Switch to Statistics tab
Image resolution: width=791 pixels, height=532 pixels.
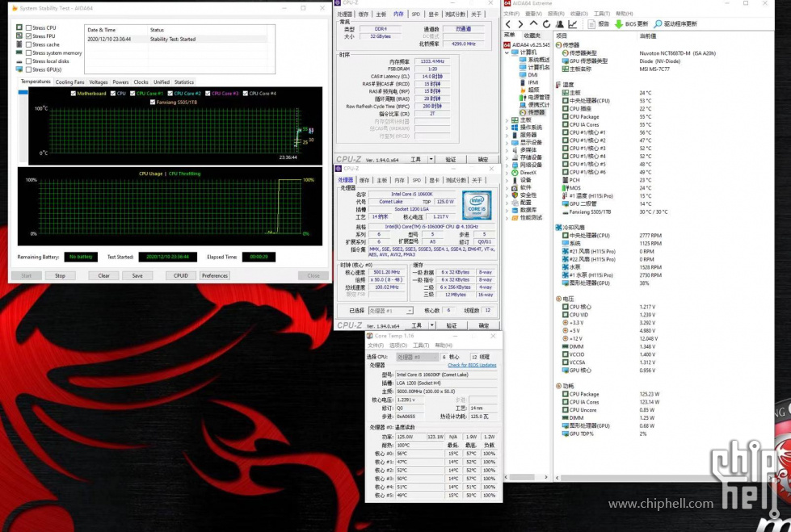click(x=184, y=82)
